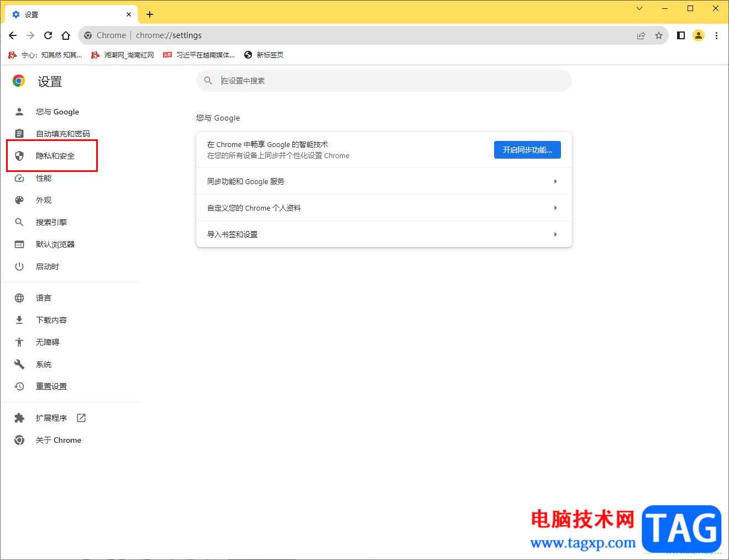Open the home page via house icon

click(x=66, y=35)
